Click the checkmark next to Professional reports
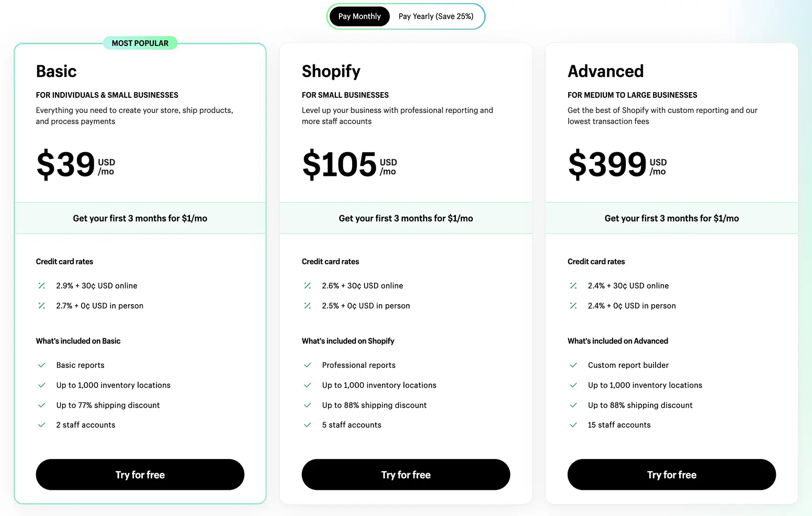 pos(308,365)
